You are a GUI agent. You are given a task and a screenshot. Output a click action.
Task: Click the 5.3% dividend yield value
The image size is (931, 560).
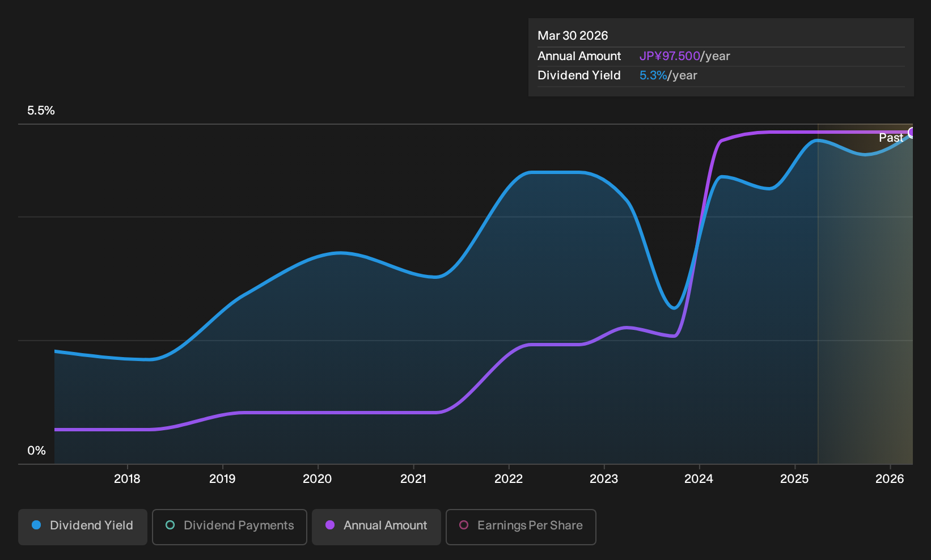click(x=653, y=75)
